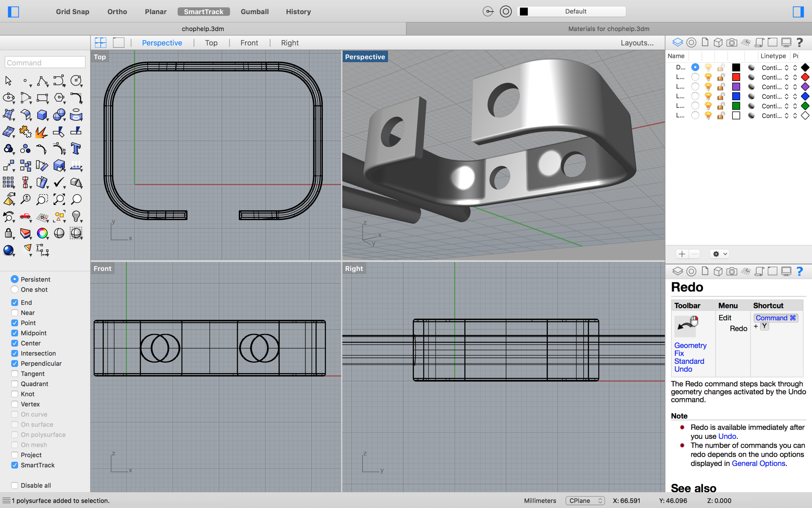Open the camera icon in top panel
The height and width of the screenshot is (508, 812).
coord(732,42)
